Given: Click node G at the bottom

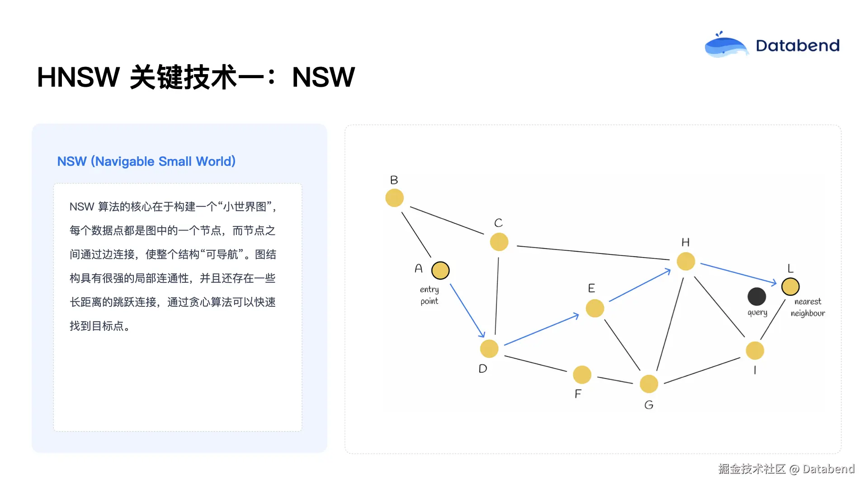Looking at the screenshot, I should tap(649, 384).
